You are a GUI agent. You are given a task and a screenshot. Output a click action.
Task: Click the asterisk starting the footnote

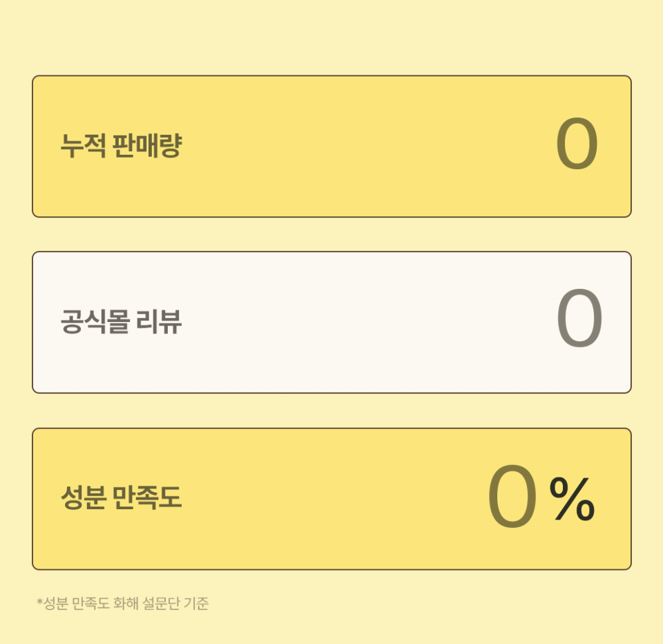(40, 603)
